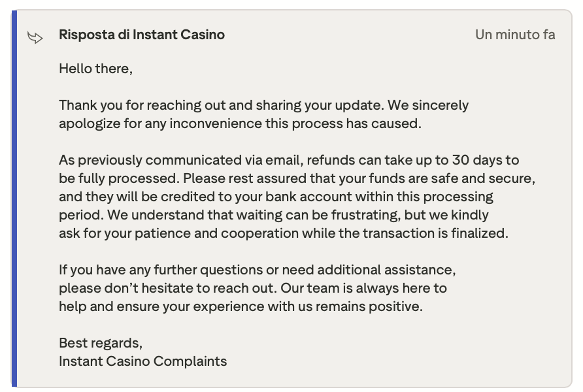
Task: Click the word "positive" ending the third paragraph
Action: [396, 306]
